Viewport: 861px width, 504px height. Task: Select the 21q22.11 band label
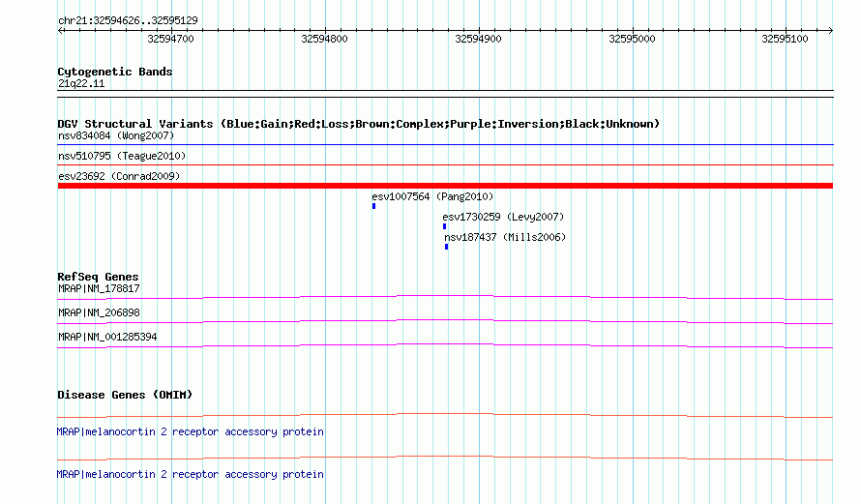point(81,83)
